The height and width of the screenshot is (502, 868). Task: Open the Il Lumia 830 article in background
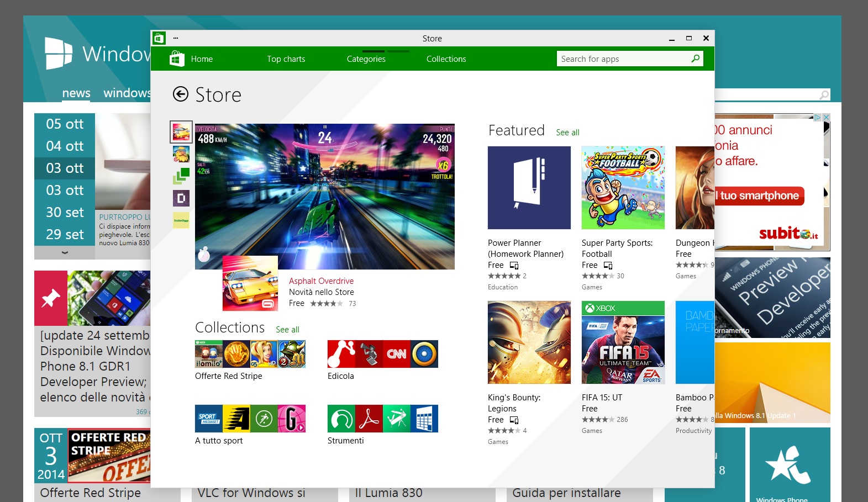[389, 493]
